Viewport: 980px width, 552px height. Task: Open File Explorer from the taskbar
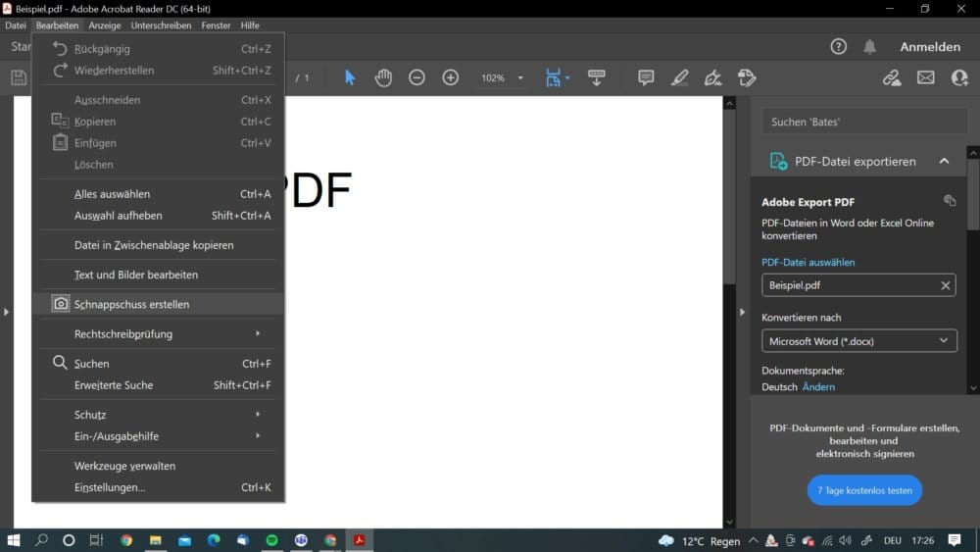(x=156, y=540)
